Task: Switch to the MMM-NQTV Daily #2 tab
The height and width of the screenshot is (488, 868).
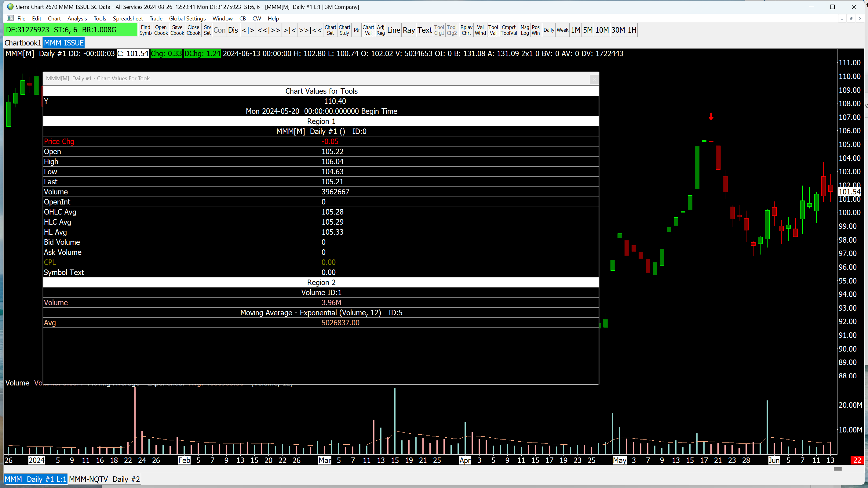Action: (x=104, y=479)
